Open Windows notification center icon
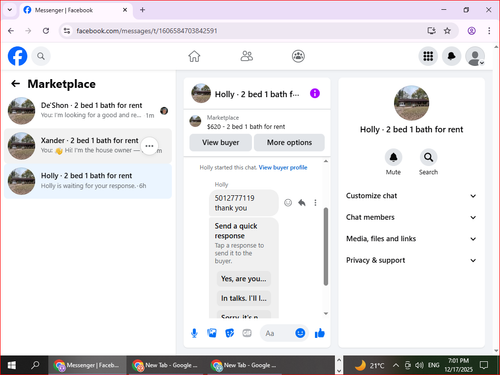The width and height of the screenshot is (500, 375). pos(483,365)
